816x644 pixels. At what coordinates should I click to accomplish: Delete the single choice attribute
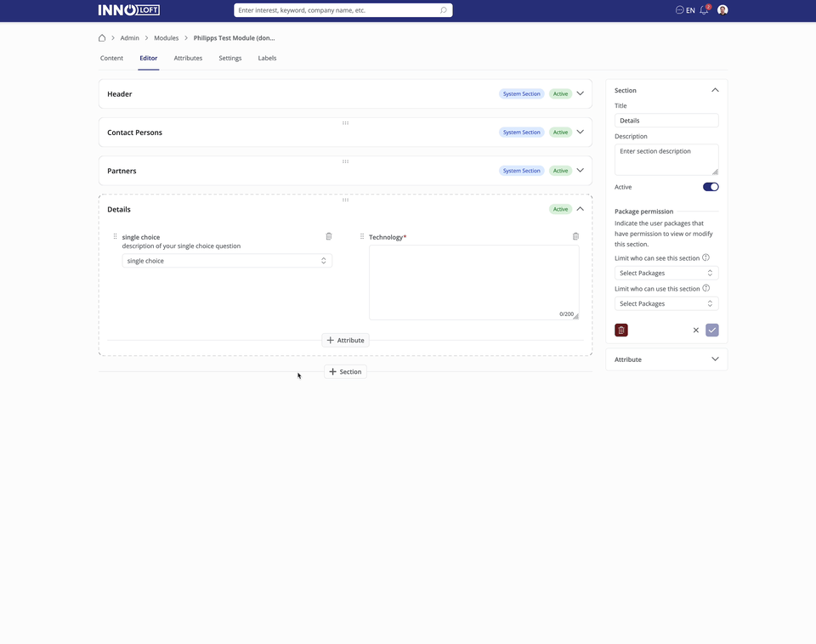click(329, 236)
